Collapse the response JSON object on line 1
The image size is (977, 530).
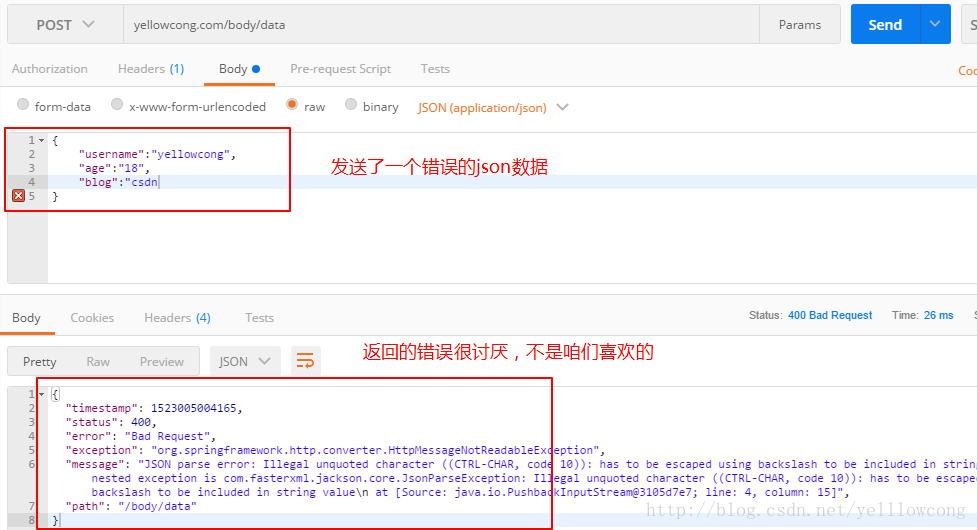pos(42,394)
